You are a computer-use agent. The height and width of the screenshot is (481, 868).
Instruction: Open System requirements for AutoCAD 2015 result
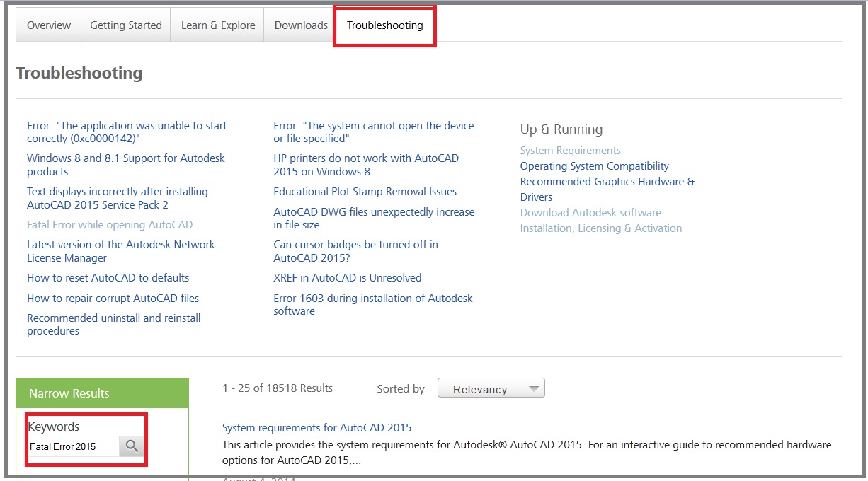tap(316, 427)
